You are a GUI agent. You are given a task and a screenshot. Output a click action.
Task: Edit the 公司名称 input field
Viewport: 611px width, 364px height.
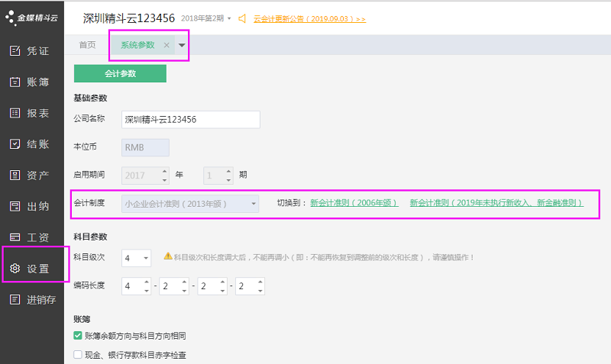pos(190,120)
